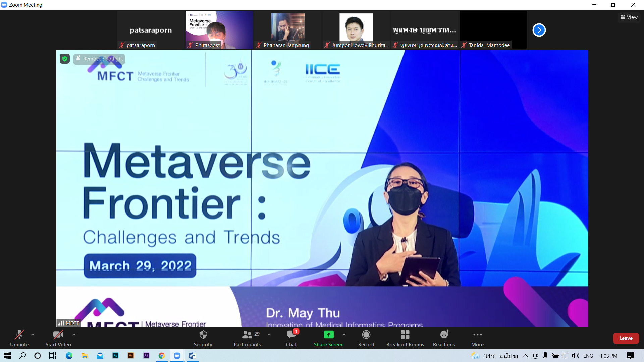Open Cortana from the taskbar
Viewport: 644px width, 362px height.
tap(38, 356)
